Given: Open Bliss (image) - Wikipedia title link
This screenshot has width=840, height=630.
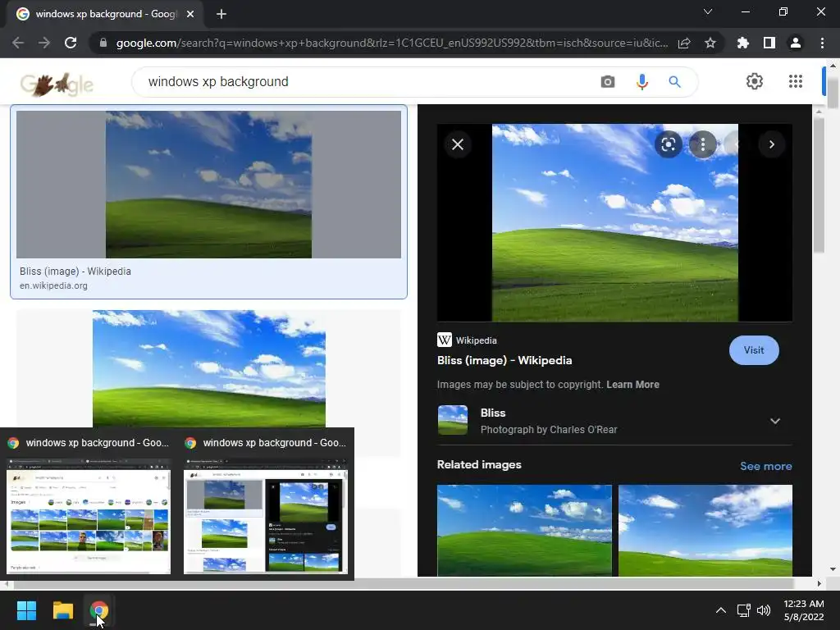Looking at the screenshot, I should click(x=504, y=360).
